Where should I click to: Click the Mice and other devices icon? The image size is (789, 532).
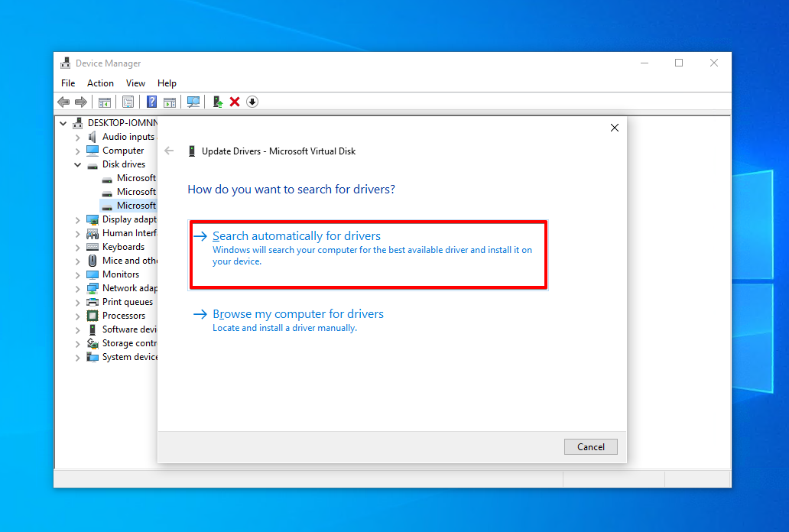tap(92, 261)
